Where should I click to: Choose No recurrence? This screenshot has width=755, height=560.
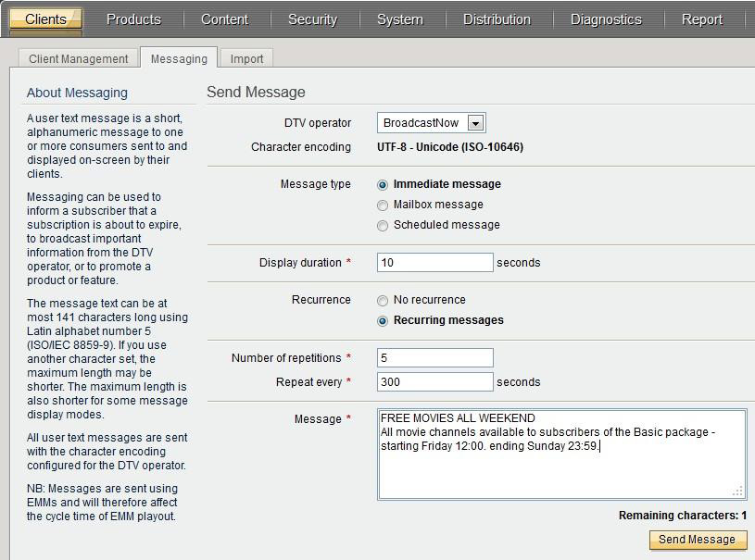point(383,301)
